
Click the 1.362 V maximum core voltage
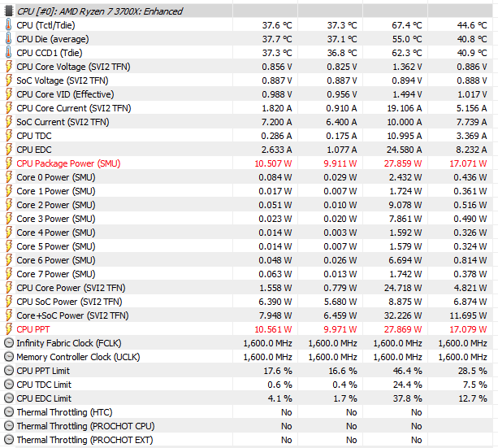click(408, 67)
